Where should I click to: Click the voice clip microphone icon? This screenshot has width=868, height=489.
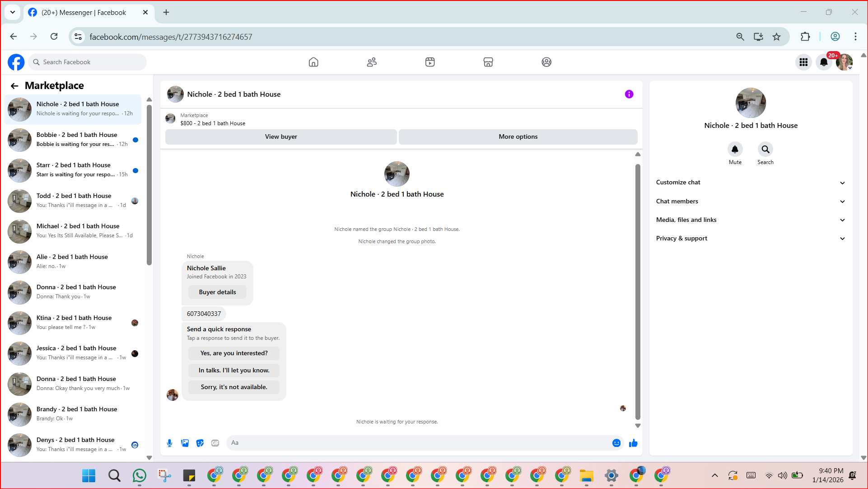click(x=169, y=443)
